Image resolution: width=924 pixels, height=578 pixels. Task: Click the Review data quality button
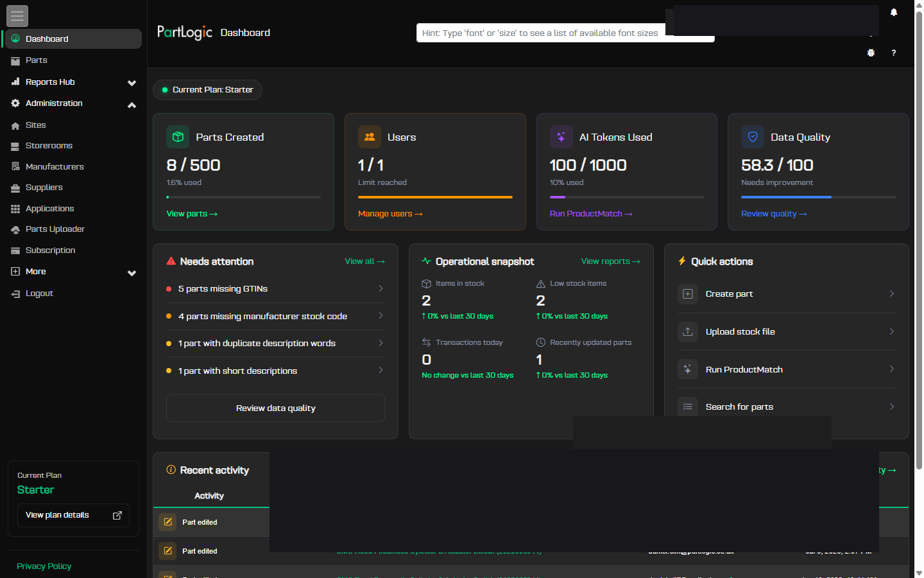click(x=275, y=408)
